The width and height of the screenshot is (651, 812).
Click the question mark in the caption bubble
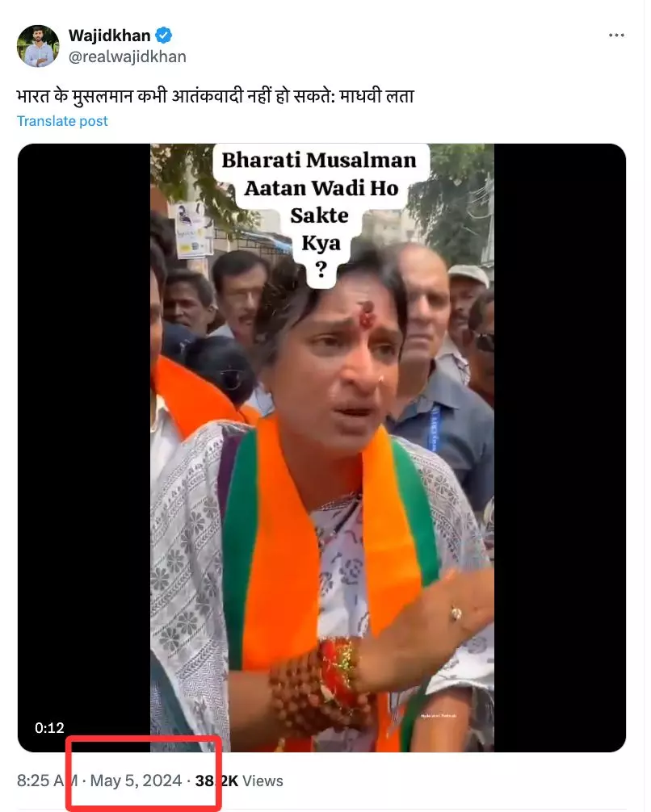coord(321,270)
